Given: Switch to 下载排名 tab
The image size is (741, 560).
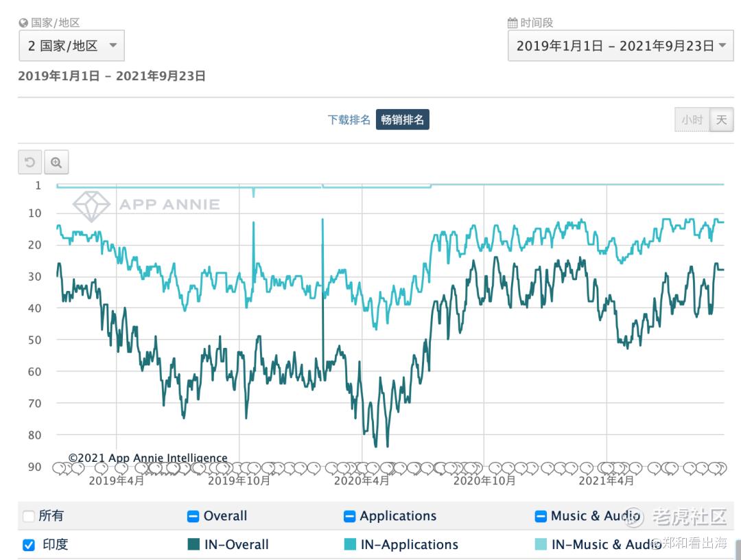Looking at the screenshot, I should coord(349,119).
